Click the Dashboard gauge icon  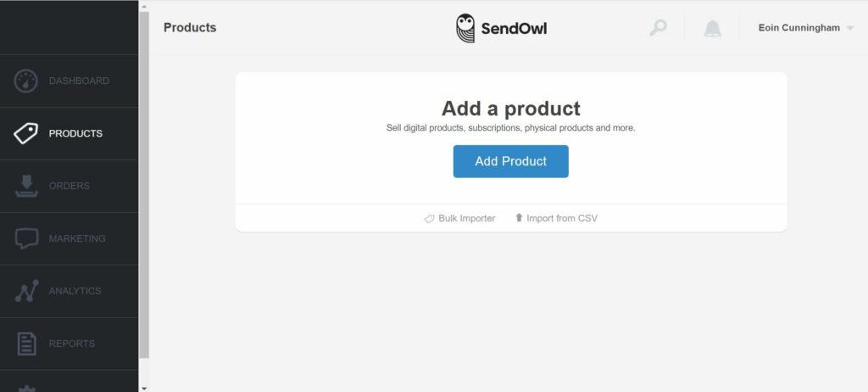[25, 81]
